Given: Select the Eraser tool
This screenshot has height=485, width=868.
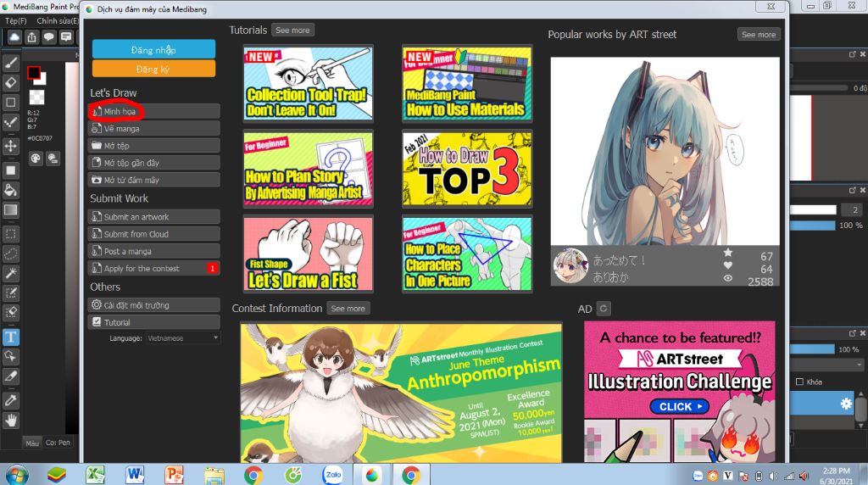Looking at the screenshot, I should (10, 82).
